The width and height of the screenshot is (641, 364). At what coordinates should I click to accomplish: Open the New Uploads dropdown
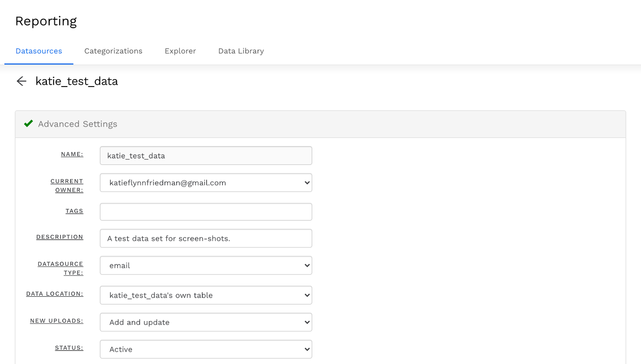pyautogui.click(x=206, y=322)
